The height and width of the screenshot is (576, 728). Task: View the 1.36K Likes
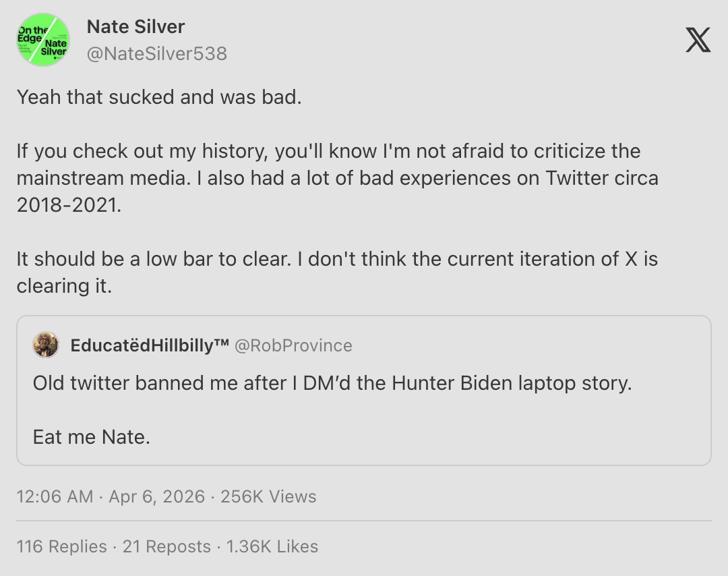tap(272, 546)
